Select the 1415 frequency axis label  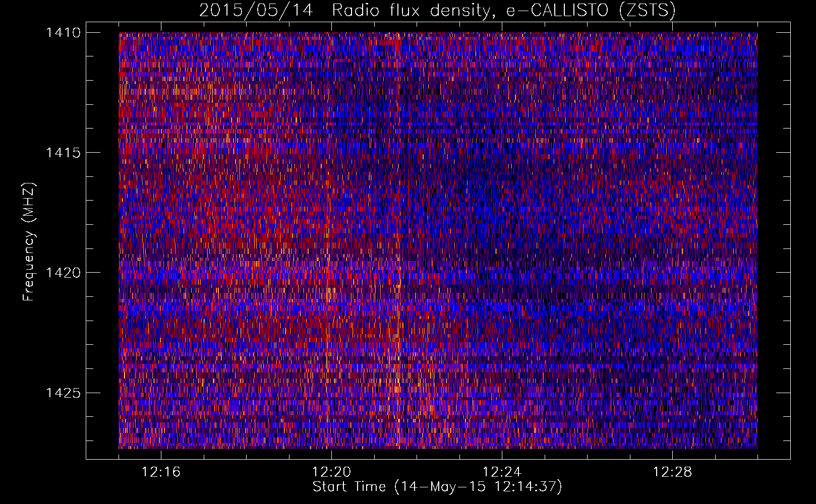point(63,153)
